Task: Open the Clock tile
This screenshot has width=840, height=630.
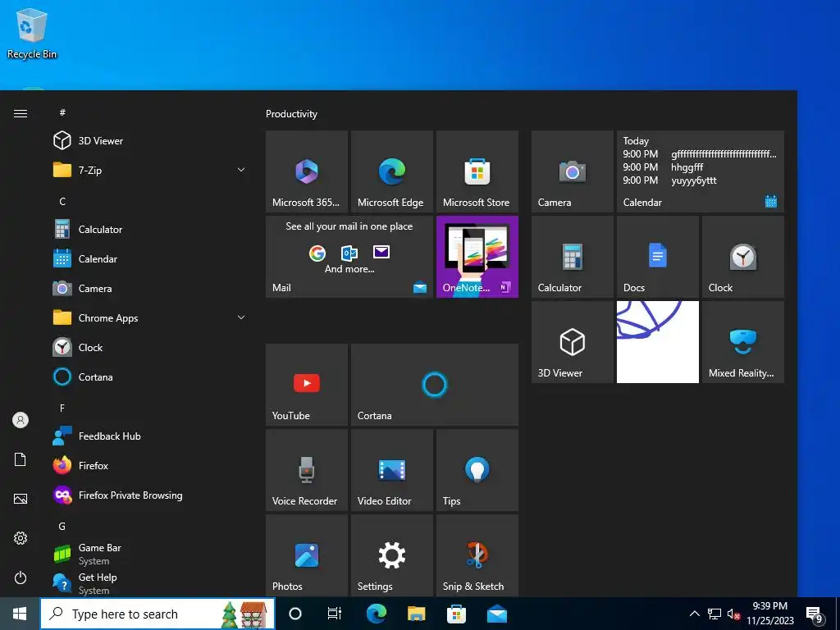Action: point(743,257)
